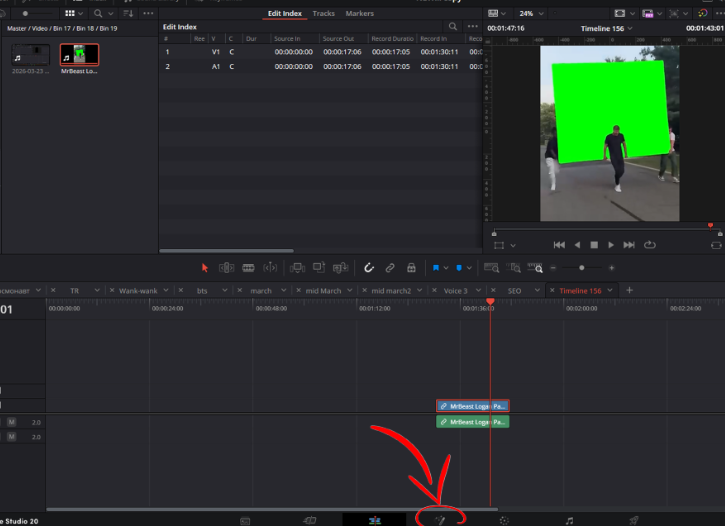This screenshot has height=526, width=725.
Task: Expand the viewer zoom 24% dropdown
Action: pyautogui.click(x=531, y=13)
